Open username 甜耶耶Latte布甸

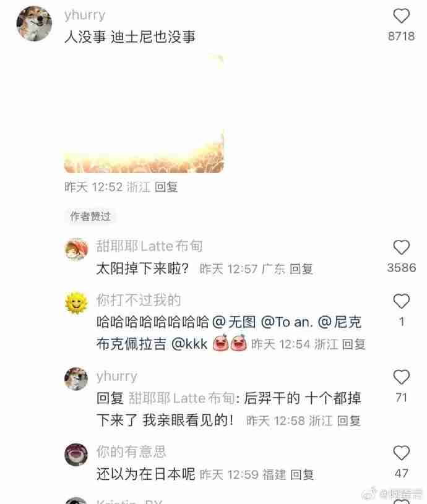click(x=150, y=246)
